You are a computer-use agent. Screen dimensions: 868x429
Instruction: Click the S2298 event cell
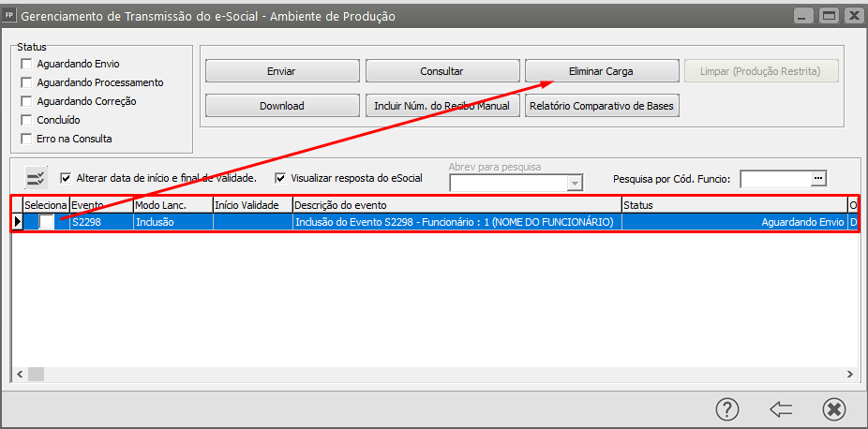[x=102, y=222]
